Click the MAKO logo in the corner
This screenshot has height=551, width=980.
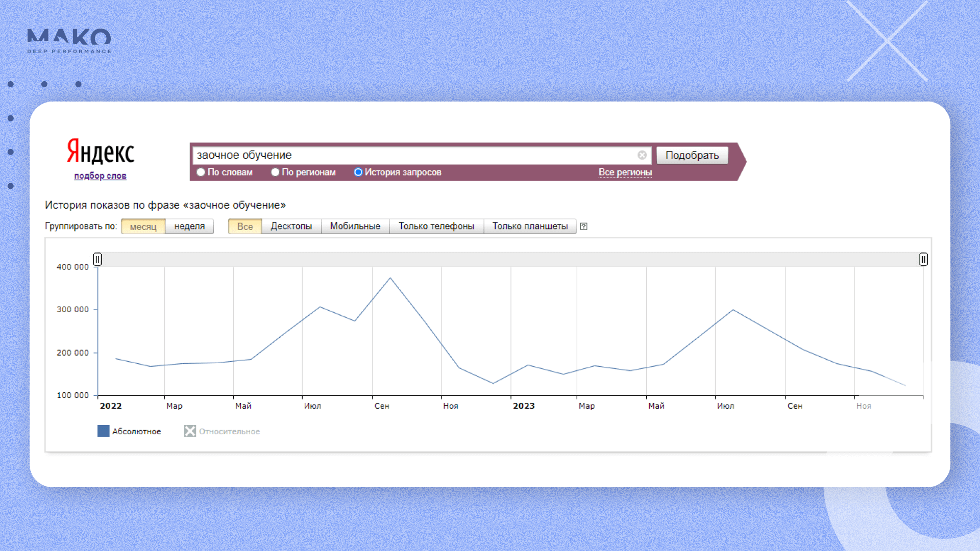tap(69, 41)
